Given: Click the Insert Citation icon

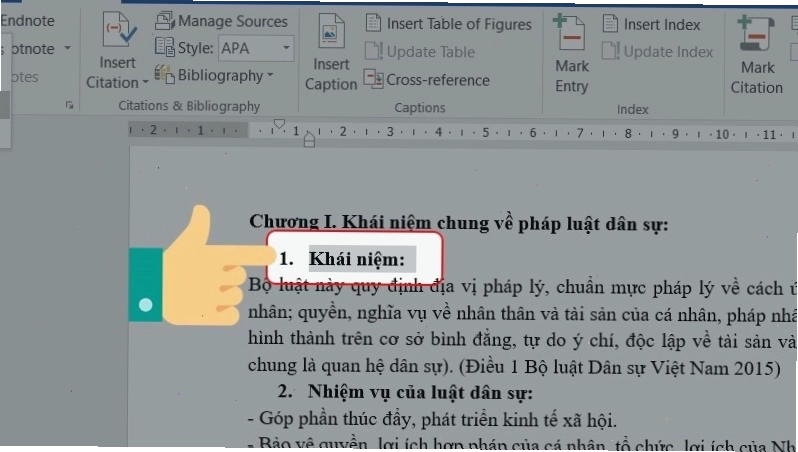Looking at the screenshot, I should coord(119,30).
